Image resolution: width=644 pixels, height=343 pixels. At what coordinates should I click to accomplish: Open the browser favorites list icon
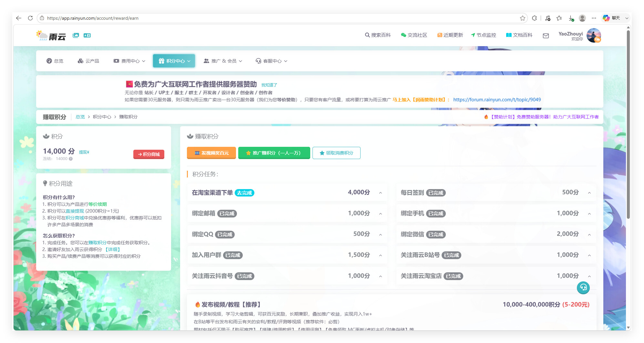[559, 18]
